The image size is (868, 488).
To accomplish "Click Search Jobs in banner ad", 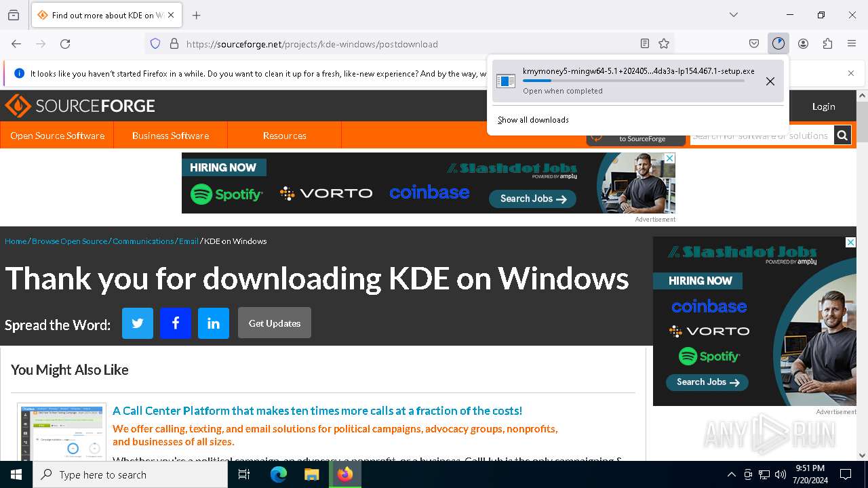I will 532,199.
